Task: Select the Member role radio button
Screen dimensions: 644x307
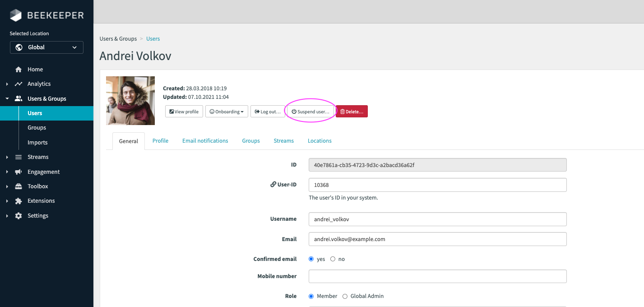Action: click(311, 296)
